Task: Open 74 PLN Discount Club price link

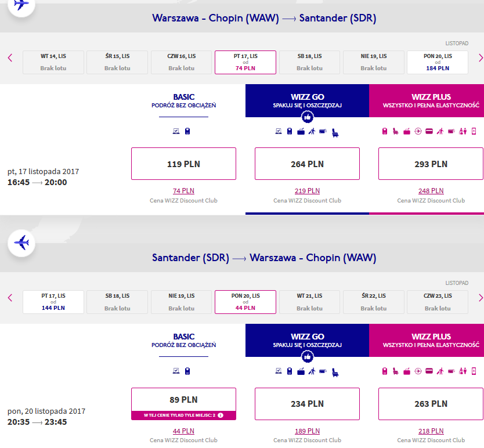Action: [183, 191]
